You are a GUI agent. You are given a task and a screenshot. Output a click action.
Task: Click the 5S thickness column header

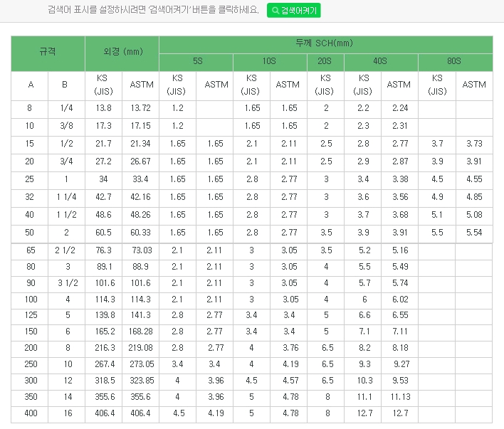196,62
